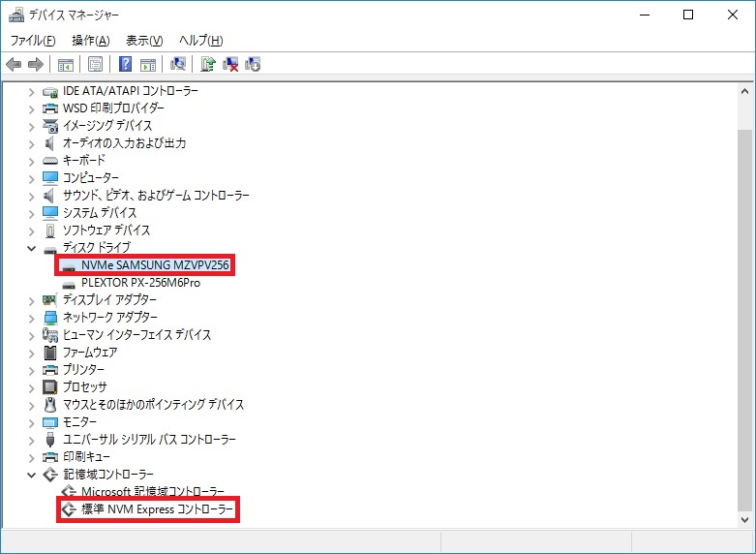Select the ディスク ドライブ label
The image size is (756, 554).
[x=97, y=248]
